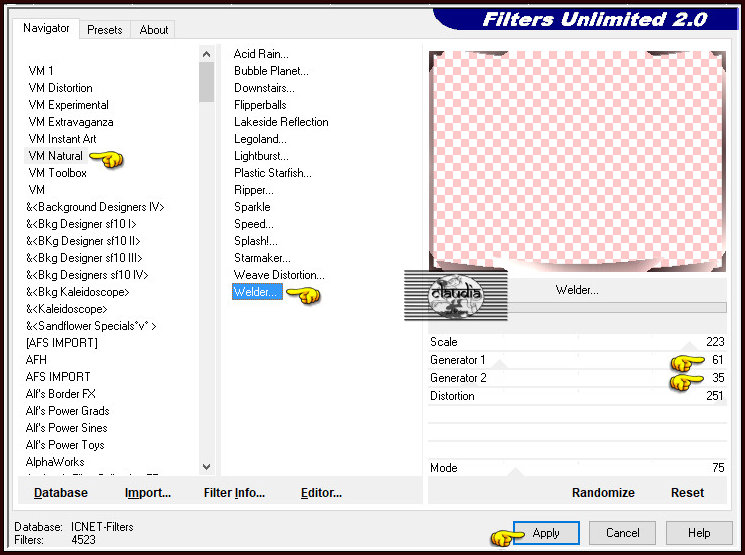This screenshot has width=745, height=555.
Task: Open Filter Info...
Action: (x=234, y=493)
